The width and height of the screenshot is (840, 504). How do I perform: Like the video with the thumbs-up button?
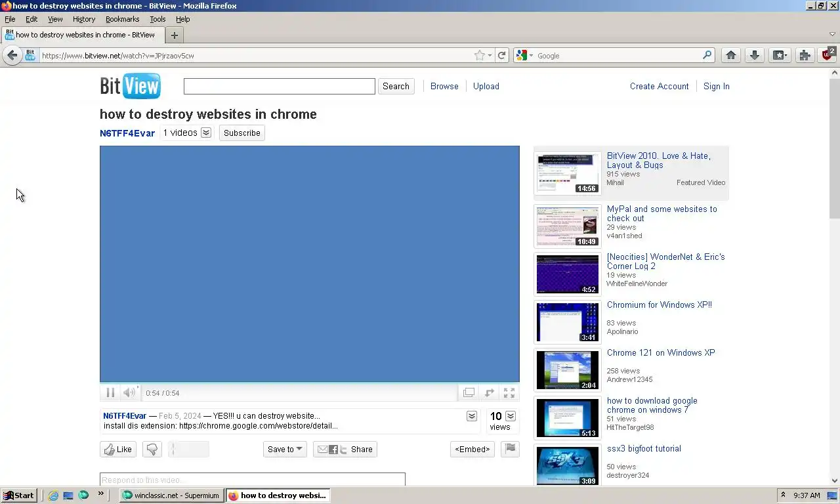[x=118, y=450]
